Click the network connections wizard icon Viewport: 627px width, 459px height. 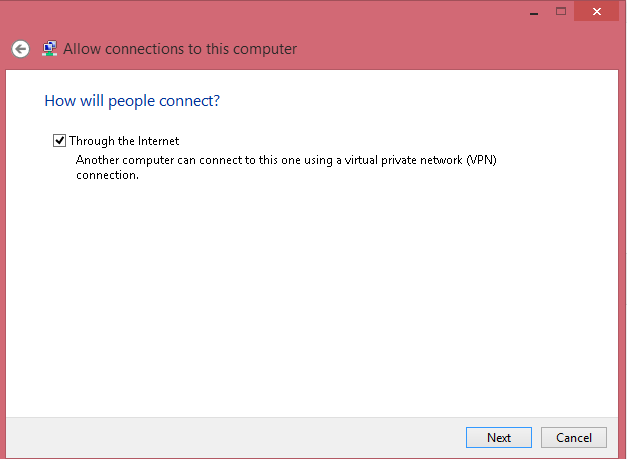49,48
